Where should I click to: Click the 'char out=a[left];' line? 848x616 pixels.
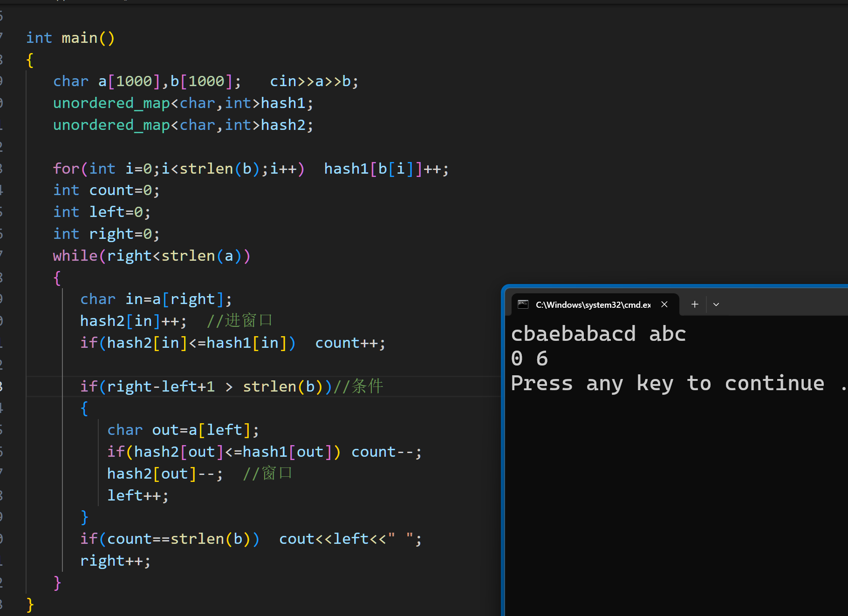pyautogui.click(x=183, y=430)
